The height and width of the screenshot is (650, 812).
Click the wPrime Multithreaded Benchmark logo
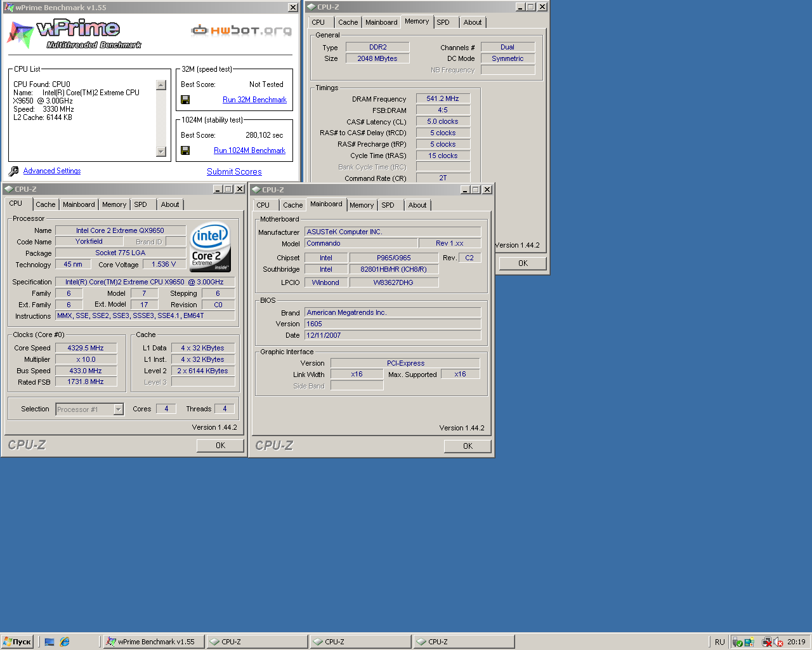coord(74,34)
